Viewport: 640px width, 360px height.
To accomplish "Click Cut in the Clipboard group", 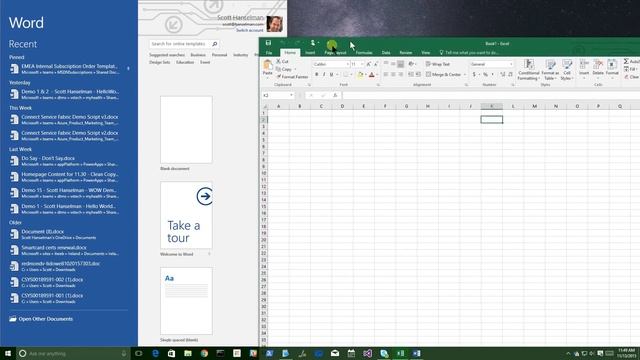I will 282,61.
